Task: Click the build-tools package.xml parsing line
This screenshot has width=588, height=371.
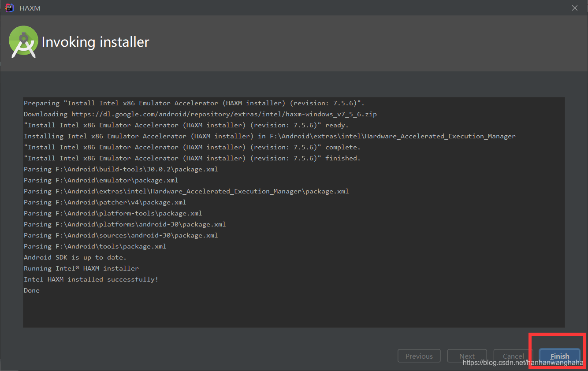Action: click(121, 169)
